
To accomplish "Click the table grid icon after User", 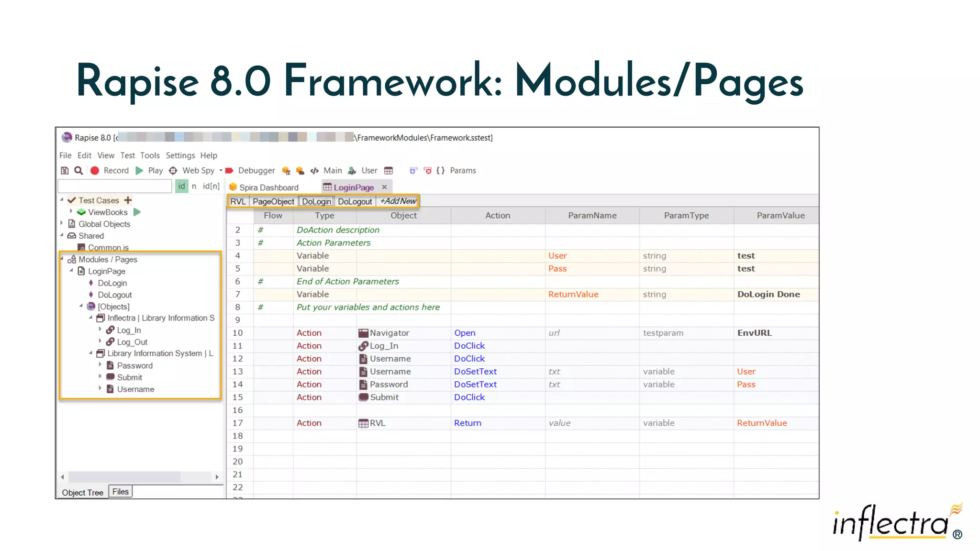I will coord(389,170).
